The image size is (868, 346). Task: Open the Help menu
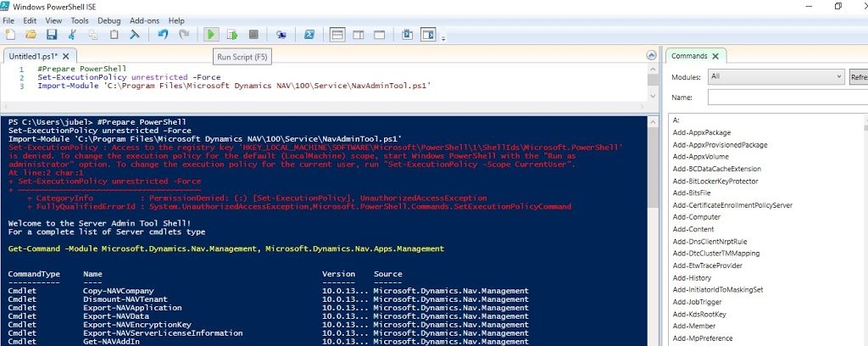click(176, 20)
